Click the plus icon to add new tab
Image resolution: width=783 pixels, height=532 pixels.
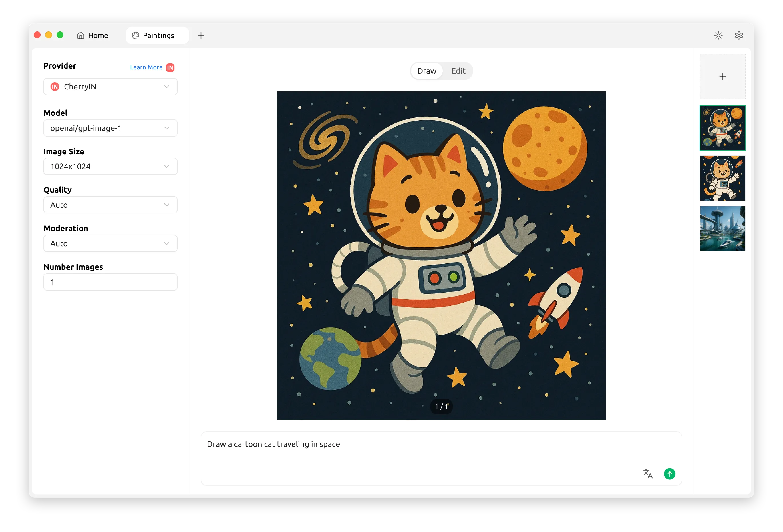tap(201, 35)
